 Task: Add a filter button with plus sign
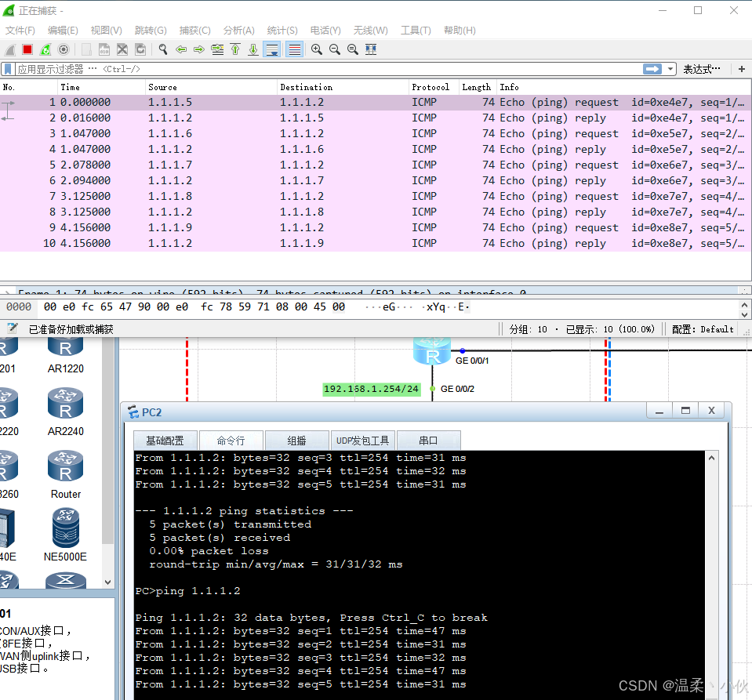tap(742, 69)
